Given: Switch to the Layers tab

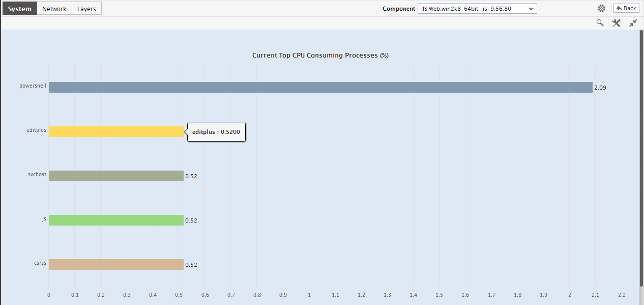Looking at the screenshot, I should tap(86, 9).
